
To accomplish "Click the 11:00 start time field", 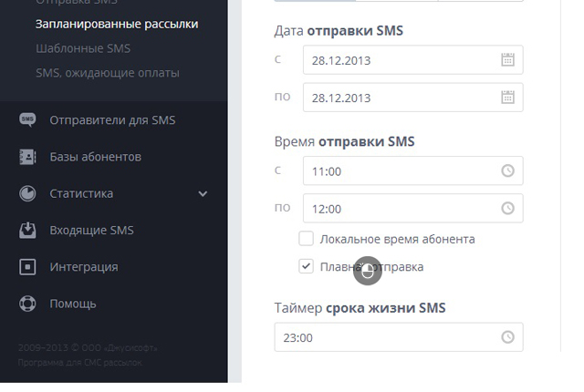I will pyautogui.click(x=413, y=170).
